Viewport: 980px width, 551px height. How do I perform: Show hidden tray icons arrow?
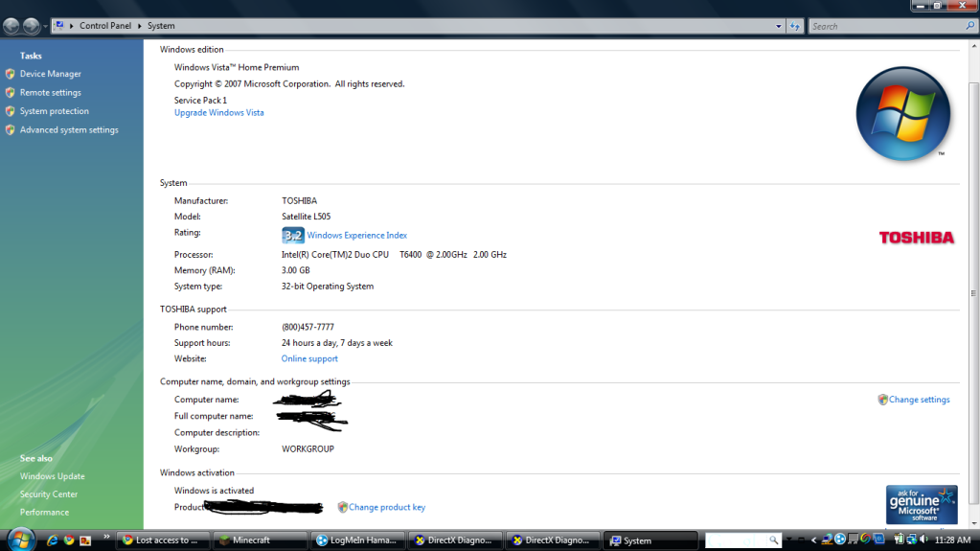(813, 540)
